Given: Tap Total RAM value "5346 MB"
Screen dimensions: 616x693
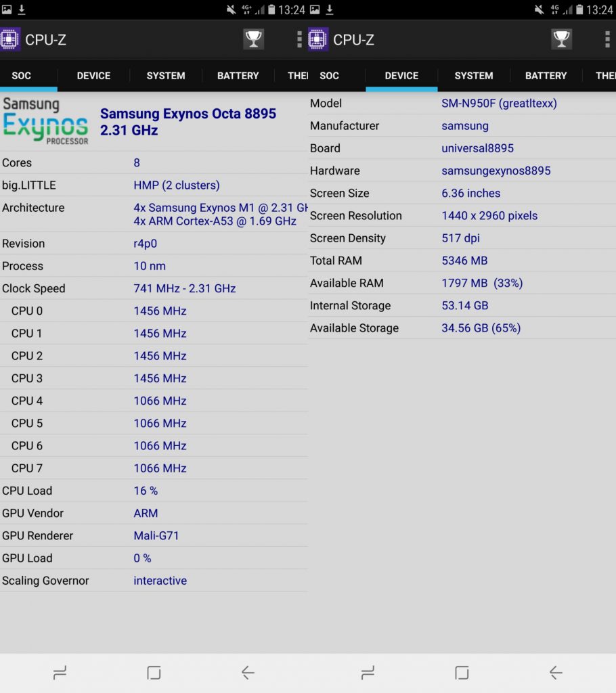Looking at the screenshot, I should click(464, 261).
